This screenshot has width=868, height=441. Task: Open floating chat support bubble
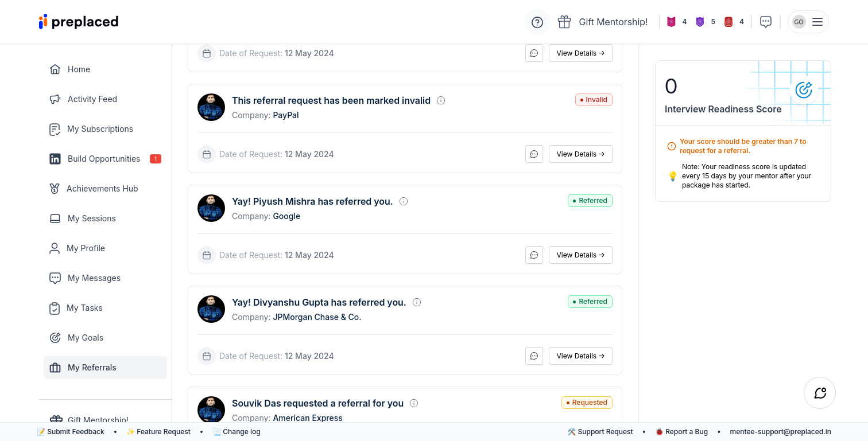(x=819, y=393)
